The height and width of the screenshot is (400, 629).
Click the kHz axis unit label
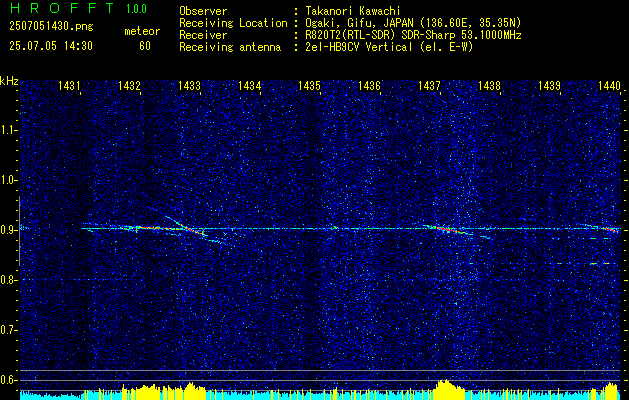tap(9, 81)
